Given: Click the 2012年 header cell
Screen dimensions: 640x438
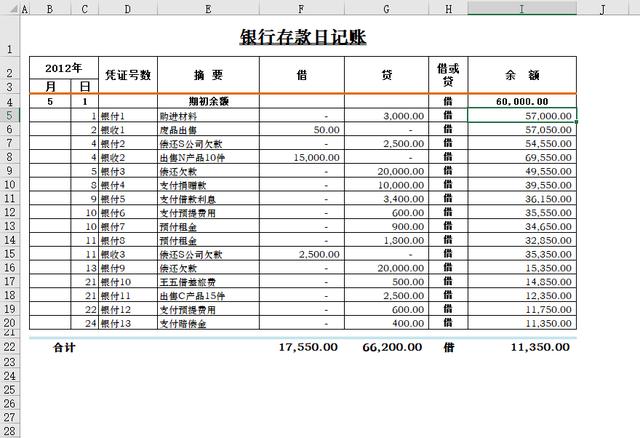Looking at the screenshot, I should (x=64, y=68).
